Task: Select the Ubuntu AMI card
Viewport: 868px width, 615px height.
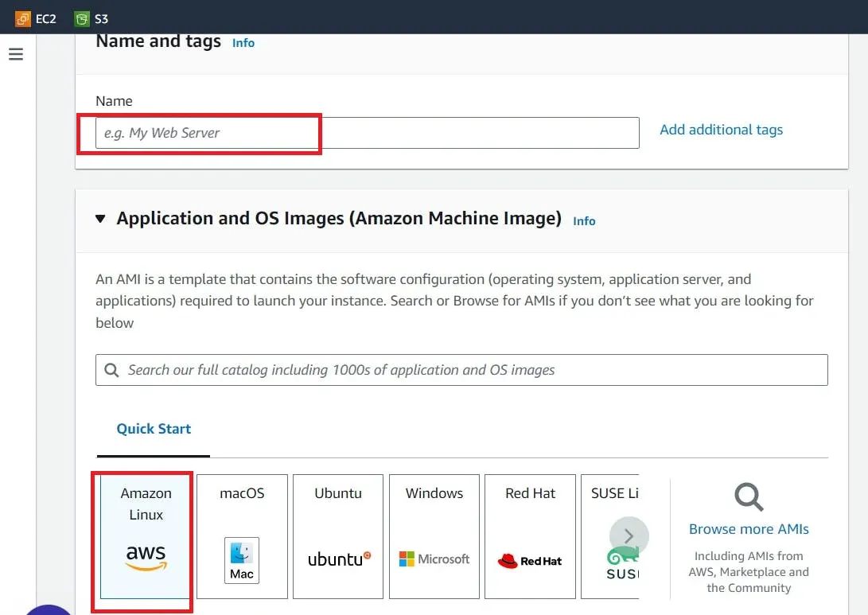Action: point(337,535)
